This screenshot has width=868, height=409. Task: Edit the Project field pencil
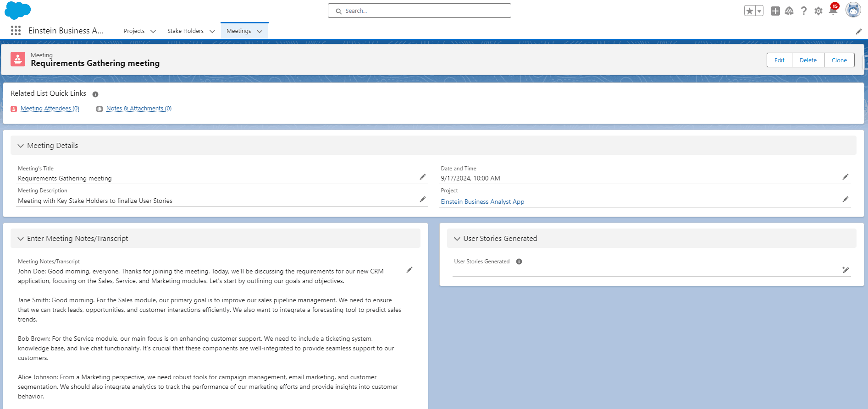tap(846, 199)
